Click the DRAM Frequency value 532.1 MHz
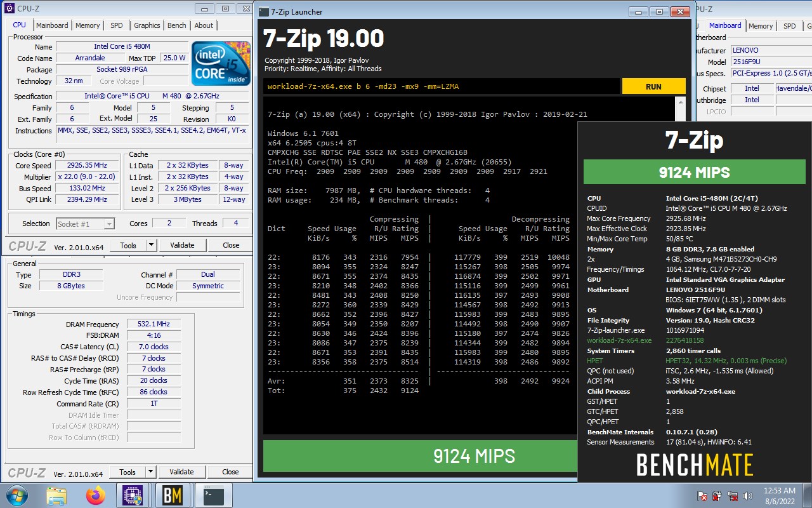 [x=154, y=324]
